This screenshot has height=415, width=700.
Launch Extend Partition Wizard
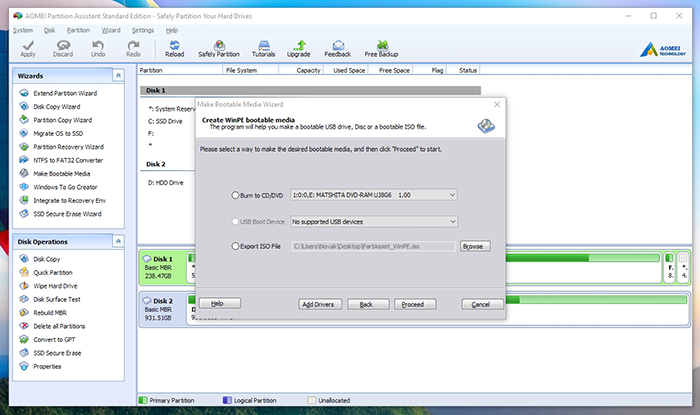click(x=65, y=93)
